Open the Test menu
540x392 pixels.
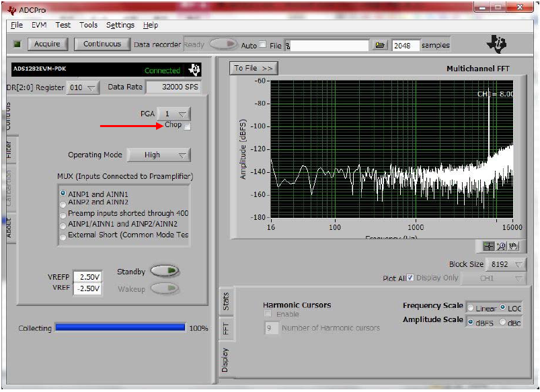pos(63,25)
